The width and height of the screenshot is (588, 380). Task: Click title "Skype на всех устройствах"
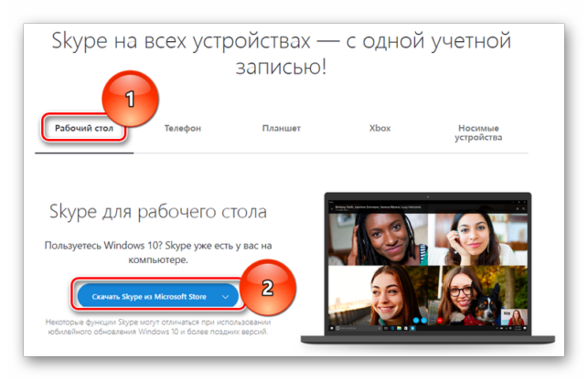click(181, 41)
